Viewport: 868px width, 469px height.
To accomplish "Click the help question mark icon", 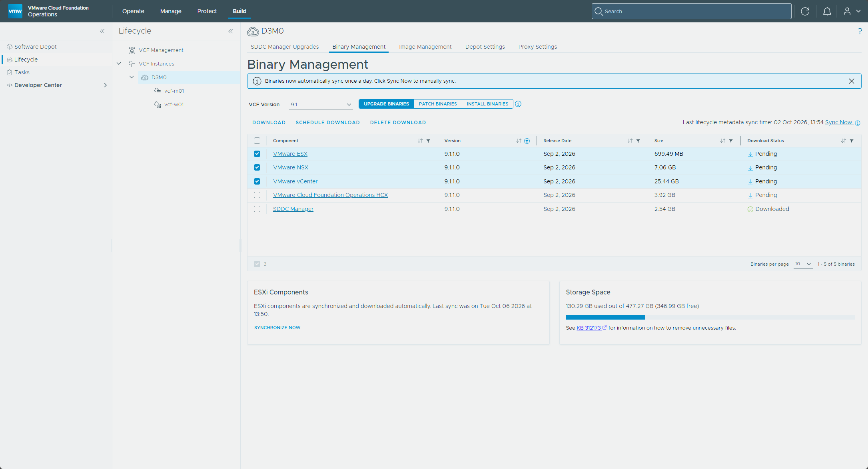I will pyautogui.click(x=860, y=31).
